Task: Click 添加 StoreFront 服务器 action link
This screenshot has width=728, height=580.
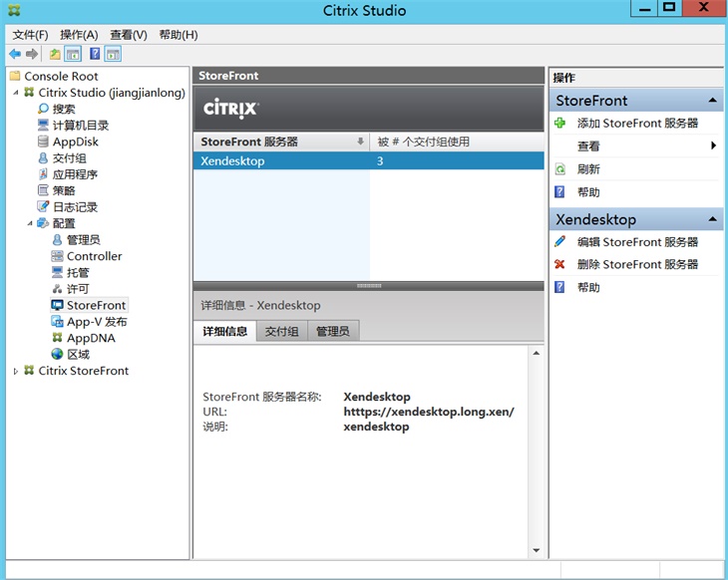Action: point(637,123)
